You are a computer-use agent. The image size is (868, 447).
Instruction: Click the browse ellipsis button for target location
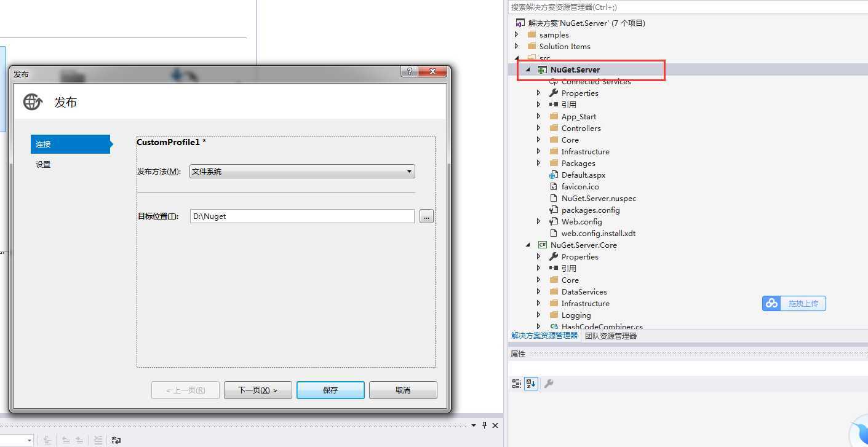click(x=426, y=216)
